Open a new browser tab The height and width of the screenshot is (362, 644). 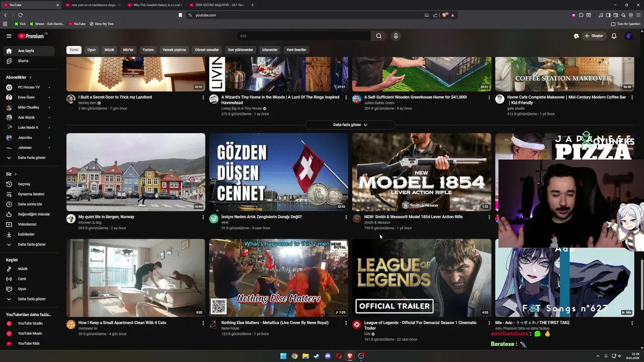pos(253,5)
